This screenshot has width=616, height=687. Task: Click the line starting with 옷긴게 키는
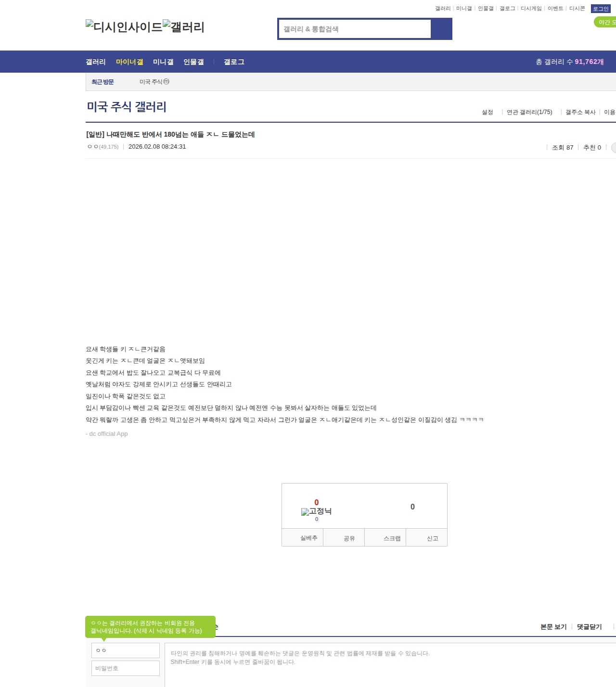tap(145, 361)
